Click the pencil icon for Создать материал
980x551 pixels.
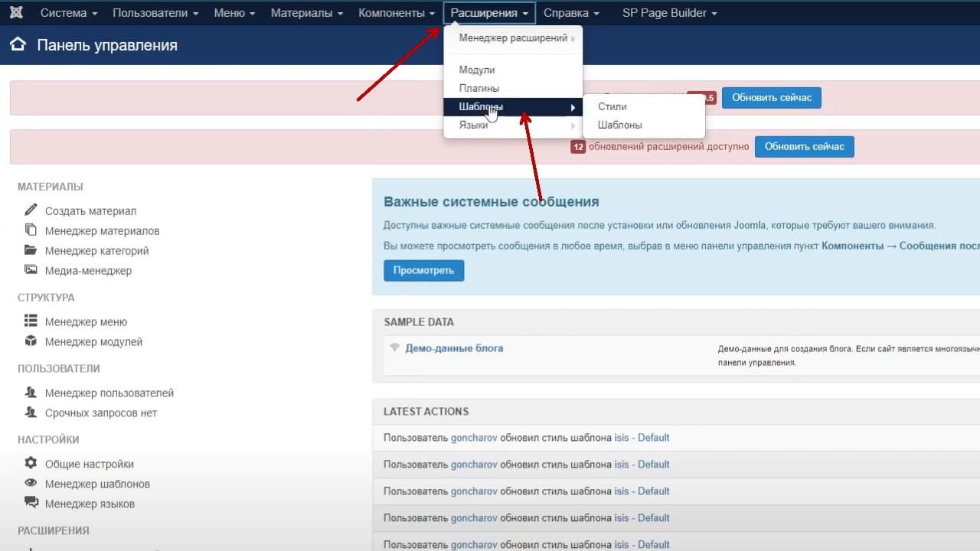[x=31, y=210]
